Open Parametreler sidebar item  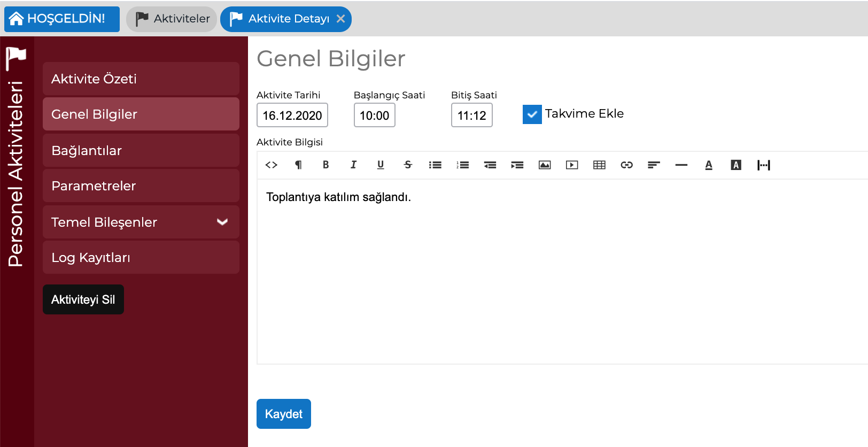[141, 186]
